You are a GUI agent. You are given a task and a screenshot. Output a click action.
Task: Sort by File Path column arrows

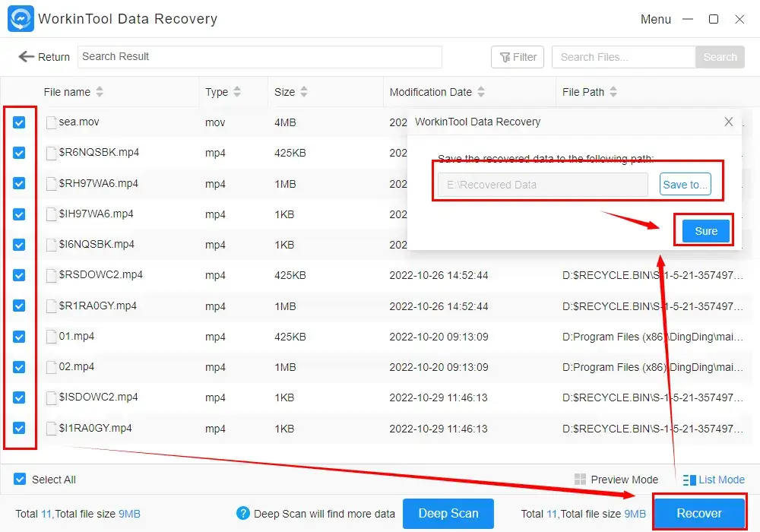pos(613,91)
